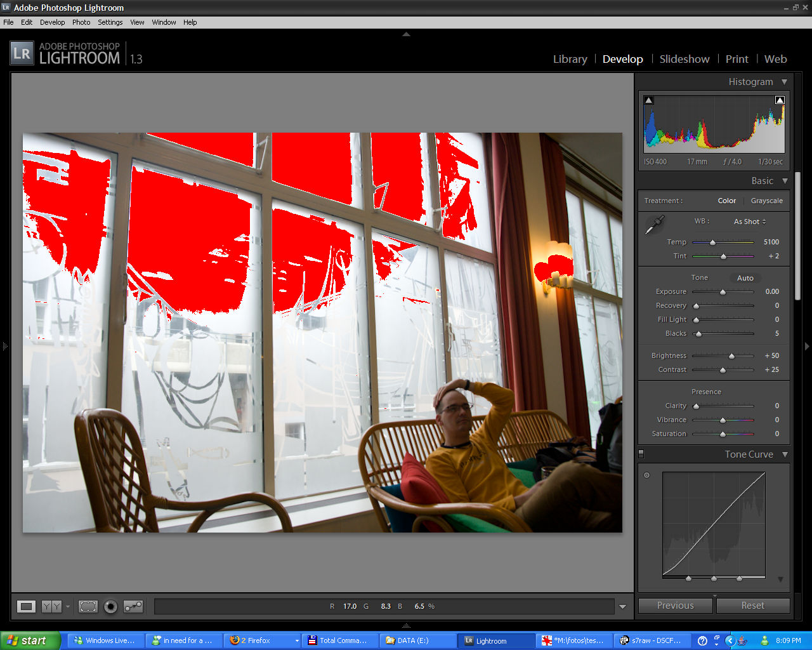The image size is (812, 650).
Task: Collapse the Tone Curve panel
Action: [x=785, y=454]
